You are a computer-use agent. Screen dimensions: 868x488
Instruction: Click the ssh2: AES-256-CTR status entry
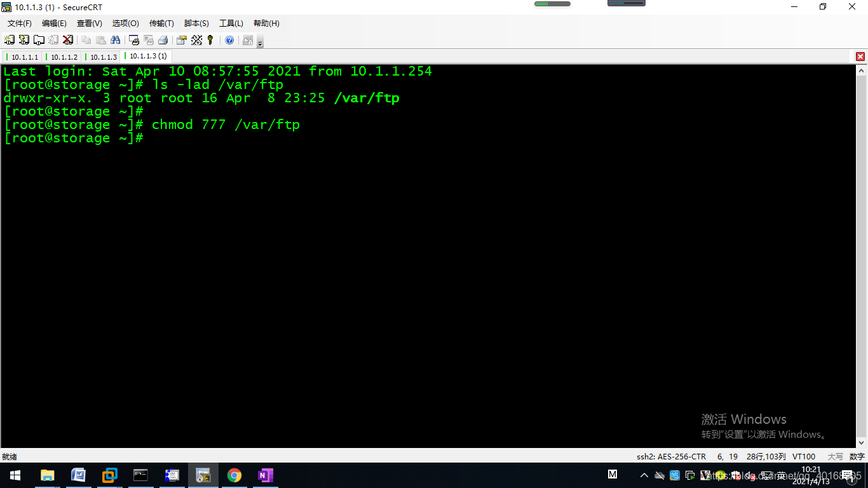(671, 456)
